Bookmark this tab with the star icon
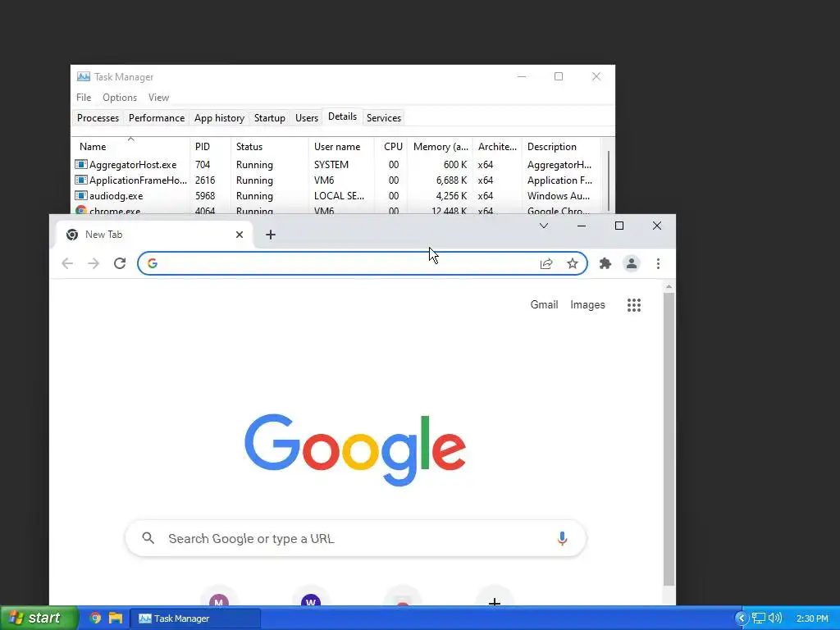This screenshot has height=630, width=840. click(572, 263)
